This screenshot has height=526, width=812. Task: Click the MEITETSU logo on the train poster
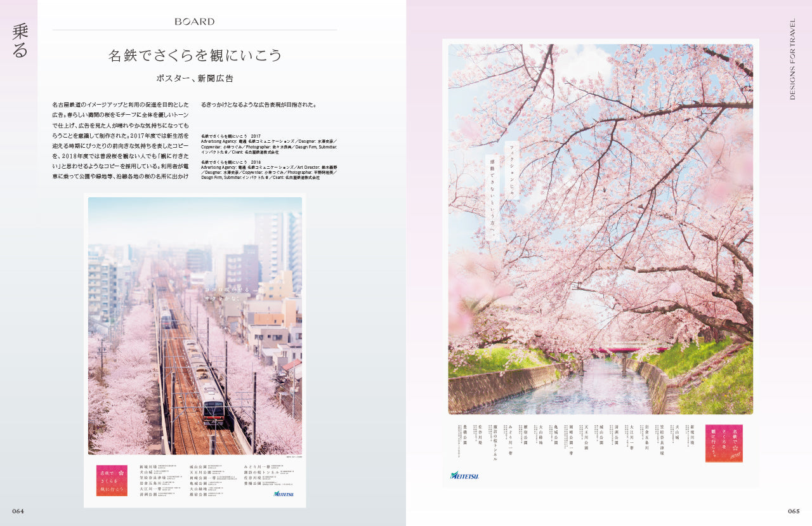pos(283,494)
